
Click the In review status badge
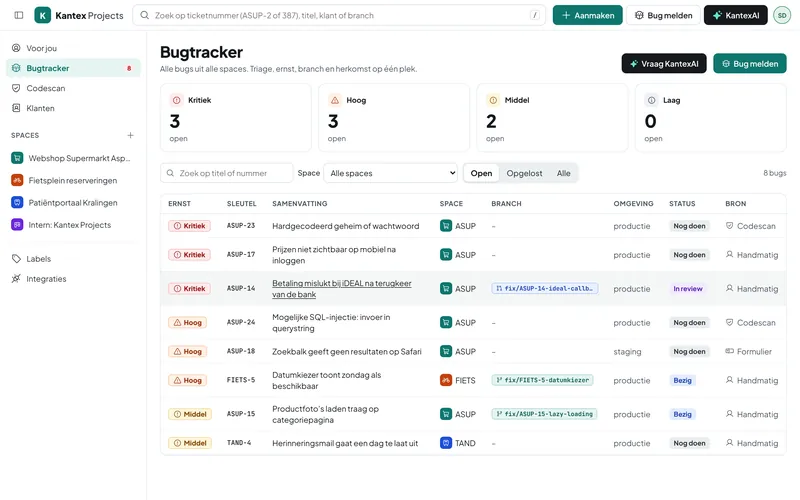[688, 289]
